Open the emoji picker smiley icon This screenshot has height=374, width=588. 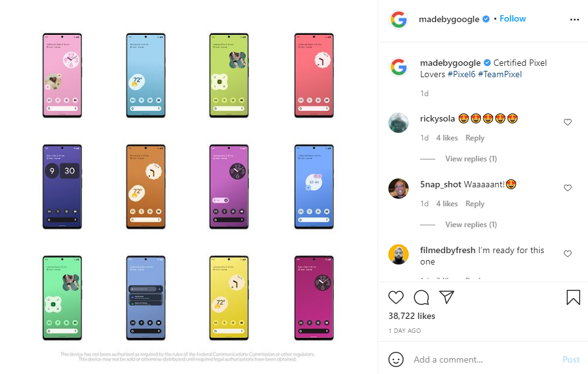(x=395, y=359)
